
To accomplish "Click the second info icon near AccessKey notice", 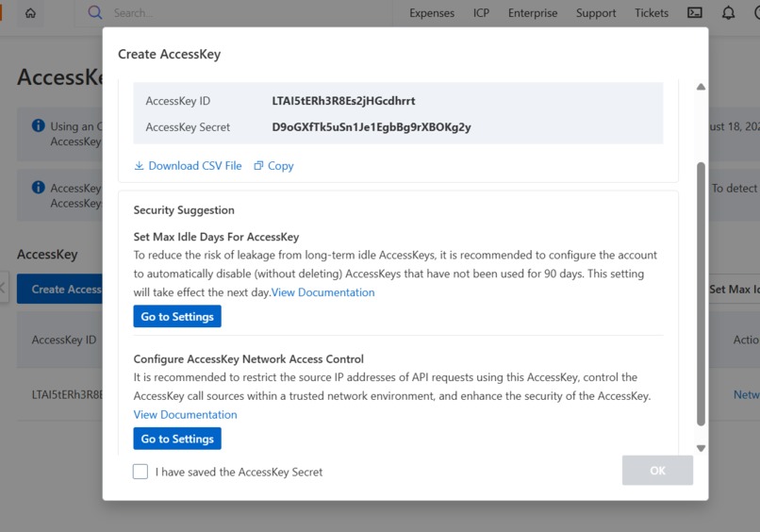I will coord(39,187).
